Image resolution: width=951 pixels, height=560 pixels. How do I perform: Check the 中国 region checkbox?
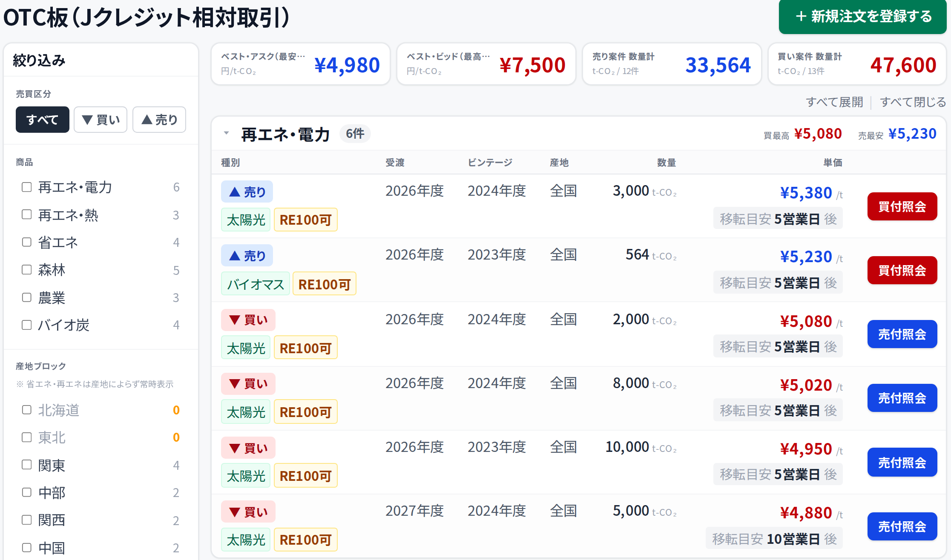(x=26, y=548)
